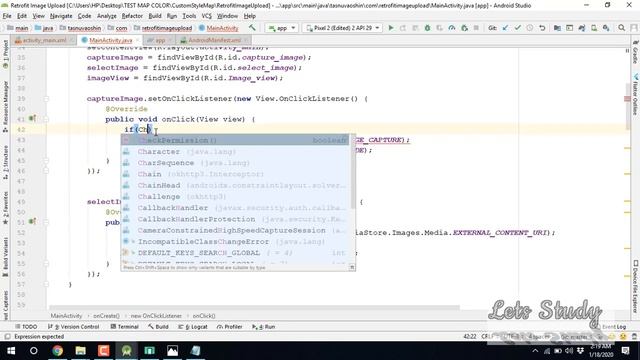Screen dimensions: 640x360
Task: Open Device File Explorer side tab
Action: 636,286
